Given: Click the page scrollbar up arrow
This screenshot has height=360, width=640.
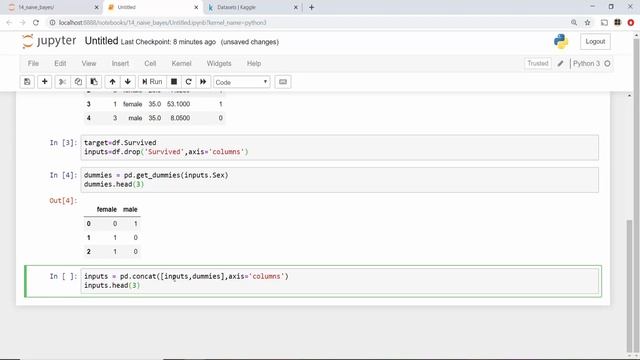Looking at the screenshot, I should pos(636,36).
